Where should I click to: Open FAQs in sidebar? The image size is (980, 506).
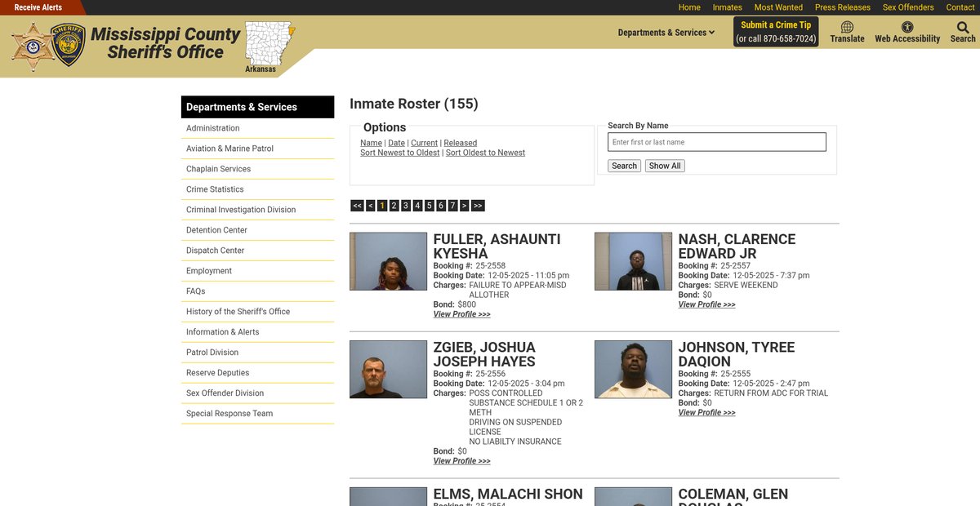pos(257,291)
